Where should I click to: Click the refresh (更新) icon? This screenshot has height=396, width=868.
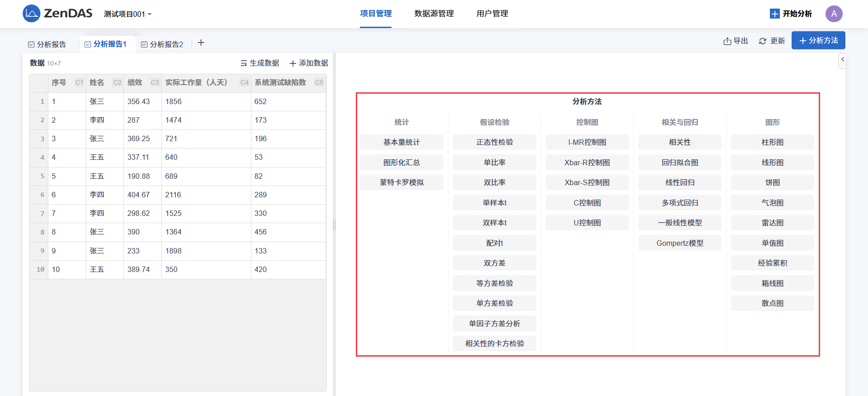click(x=762, y=41)
